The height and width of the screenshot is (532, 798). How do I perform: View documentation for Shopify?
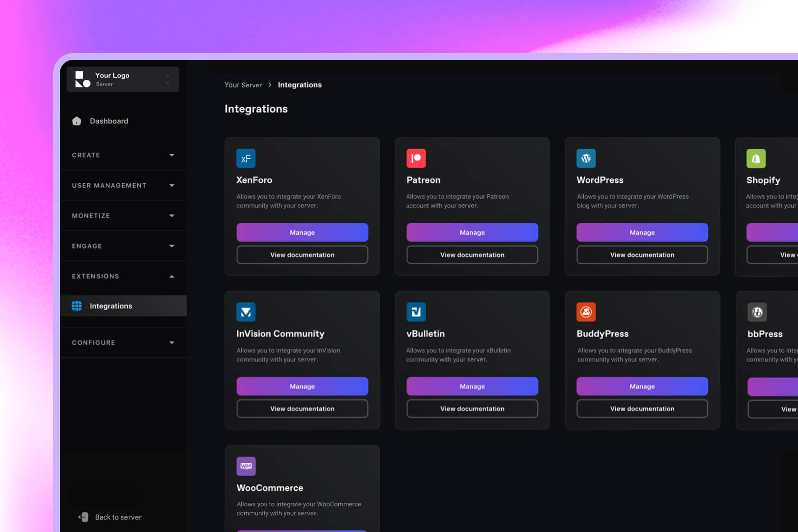point(772,255)
